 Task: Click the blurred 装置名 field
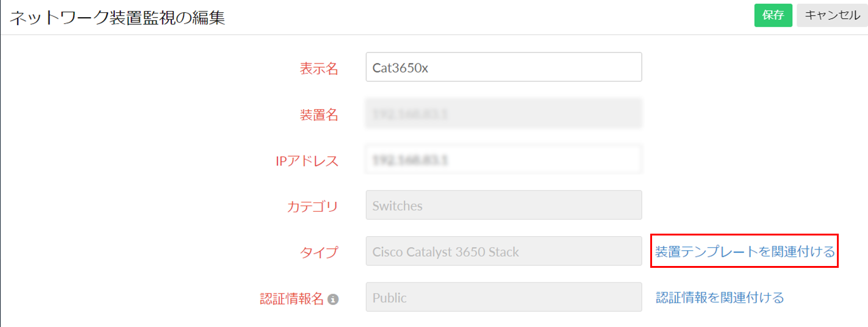[503, 113]
